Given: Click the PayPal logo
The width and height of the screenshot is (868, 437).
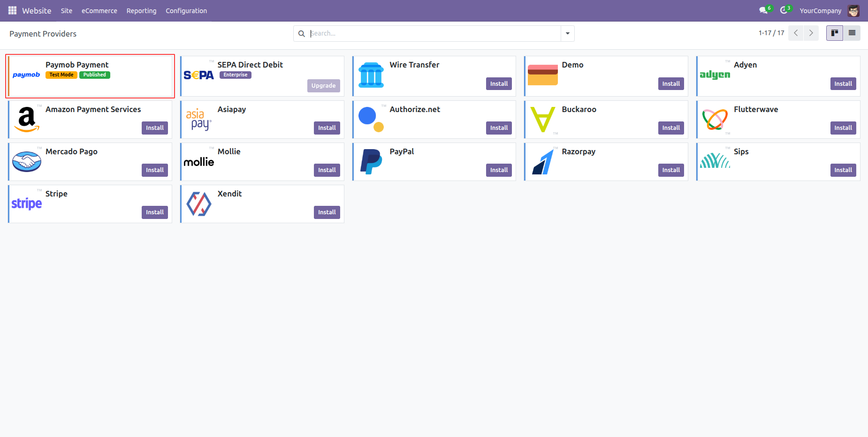Looking at the screenshot, I should (371, 162).
